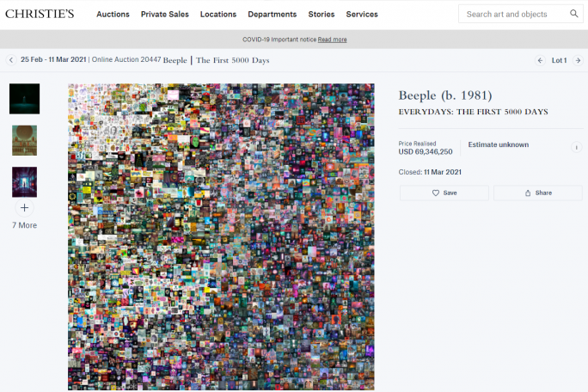Go to next lot arrow
This screenshot has width=588, height=392.
point(578,60)
